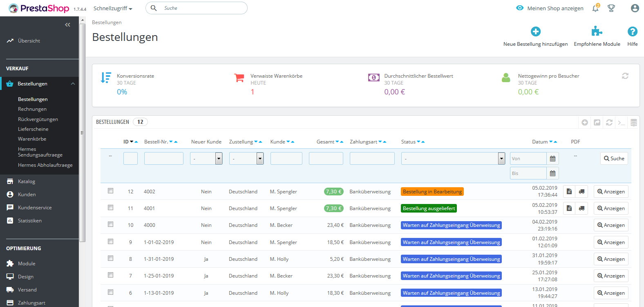The width and height of the screenshot is (644, 307).
Task: Open the delivery slip for order 4001
Action: [x=581, y=208]
